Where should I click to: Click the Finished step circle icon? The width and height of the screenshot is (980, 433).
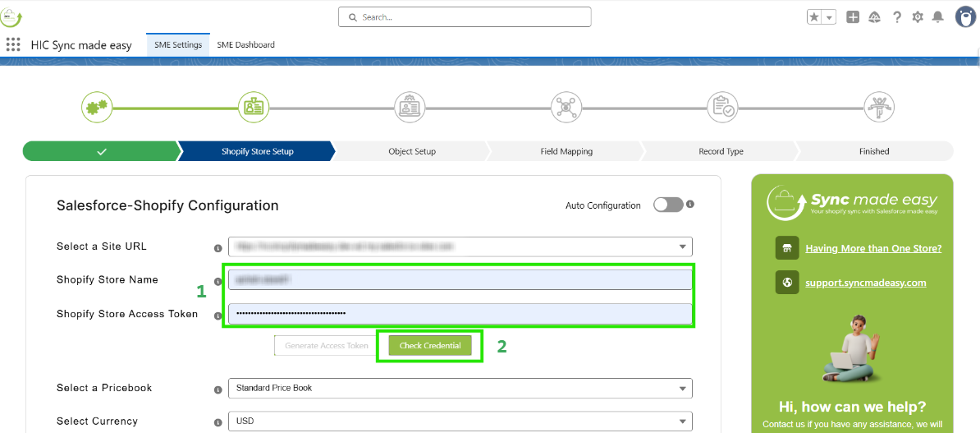(x=879, y=107)
